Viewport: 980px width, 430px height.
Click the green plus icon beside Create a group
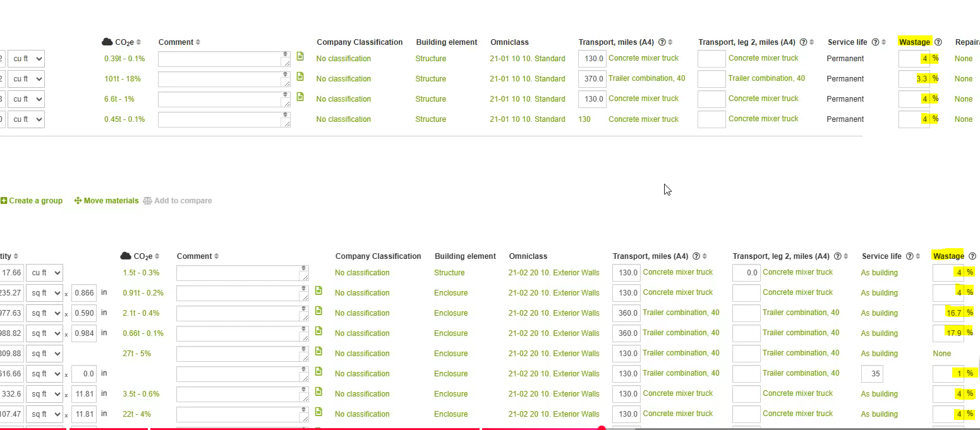3,201
